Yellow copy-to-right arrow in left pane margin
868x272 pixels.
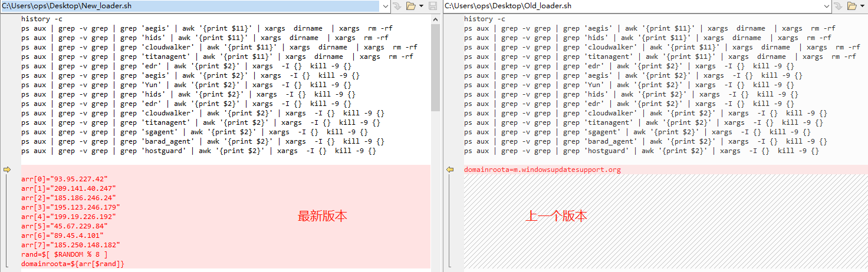pos(7,170)
